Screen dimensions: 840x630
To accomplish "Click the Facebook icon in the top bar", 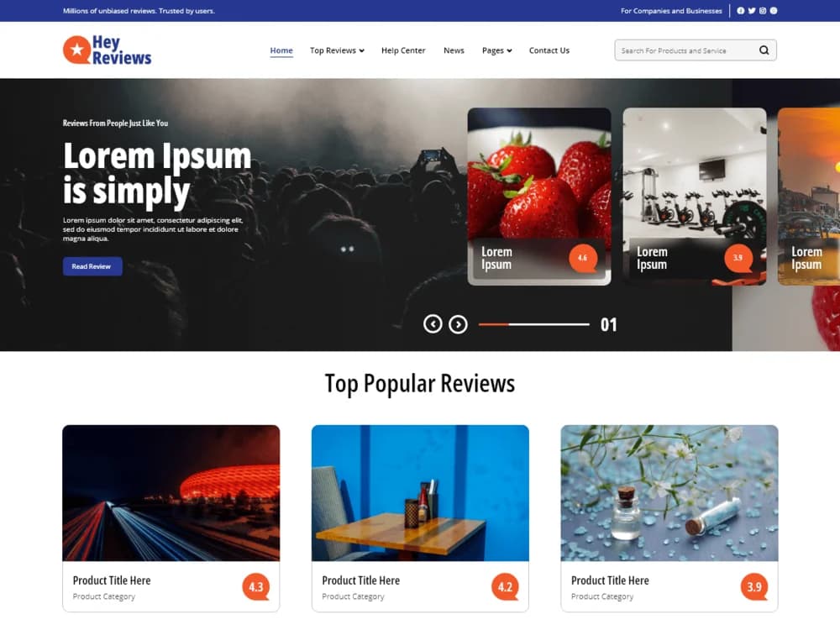I will click(x=740, y=11).
